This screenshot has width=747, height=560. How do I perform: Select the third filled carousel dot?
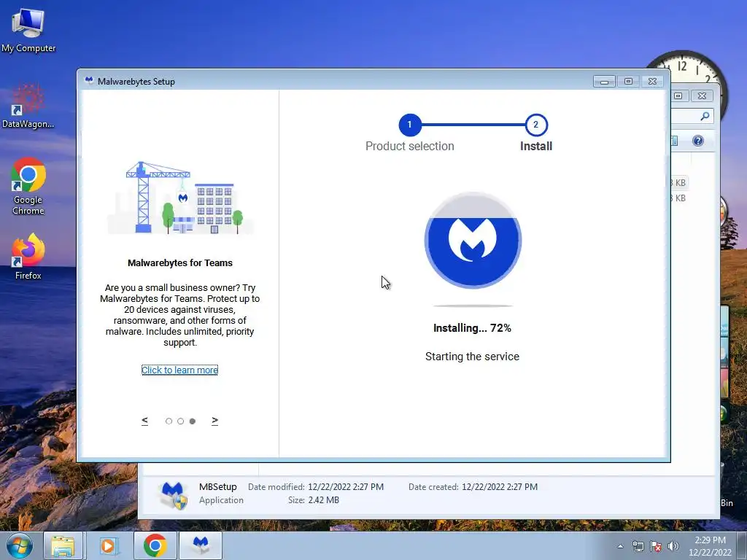(193, 421)
